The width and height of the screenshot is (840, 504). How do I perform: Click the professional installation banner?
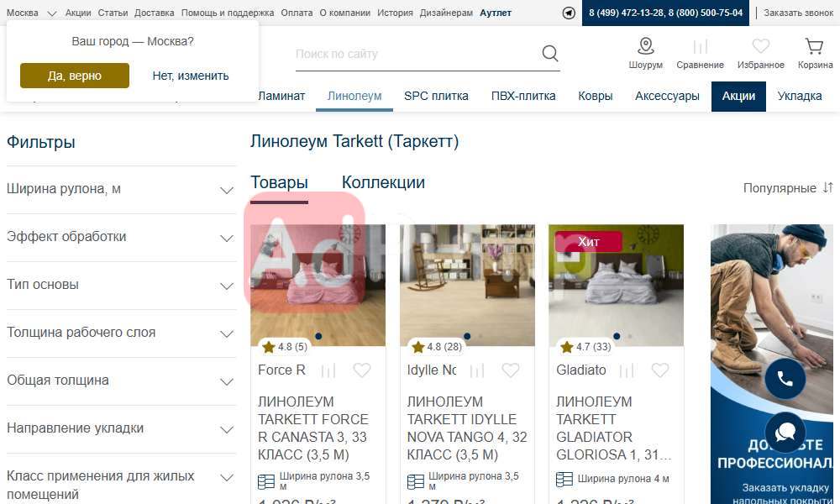pyautogui.click(x=772, y=365)
